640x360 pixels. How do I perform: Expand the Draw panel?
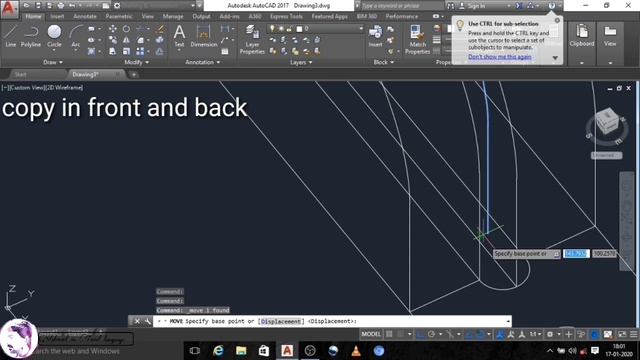(53, 62)
